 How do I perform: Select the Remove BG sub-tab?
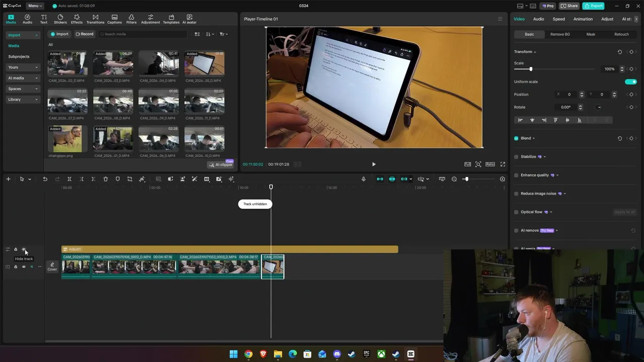[x=560, y=34]
